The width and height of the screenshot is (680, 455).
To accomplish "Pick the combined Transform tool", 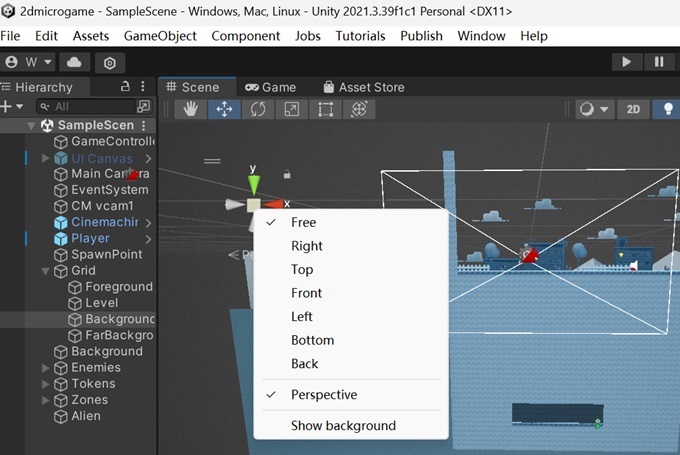I will (x=359, y=109).
